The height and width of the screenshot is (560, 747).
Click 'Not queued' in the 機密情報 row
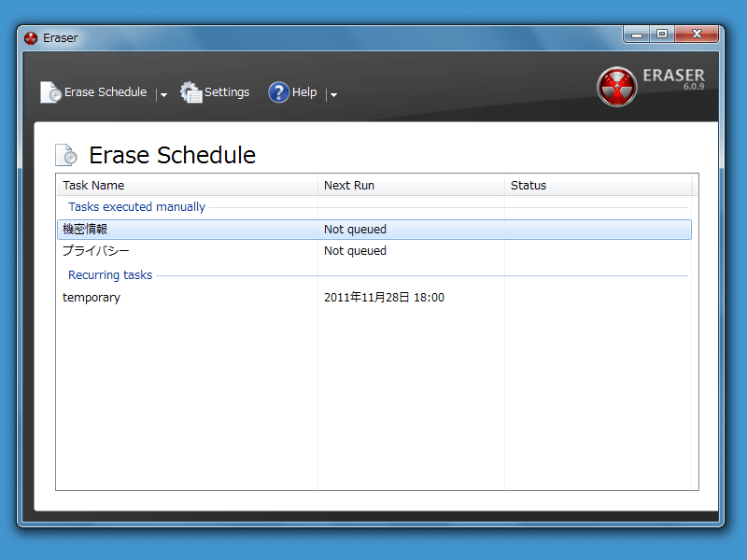355,230
